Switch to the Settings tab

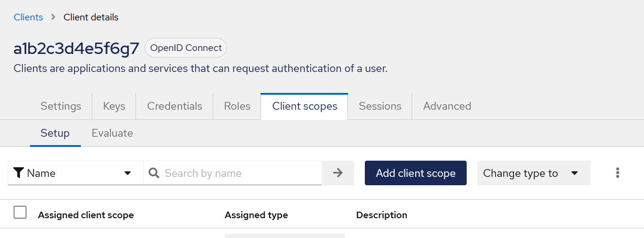[61, 106]
